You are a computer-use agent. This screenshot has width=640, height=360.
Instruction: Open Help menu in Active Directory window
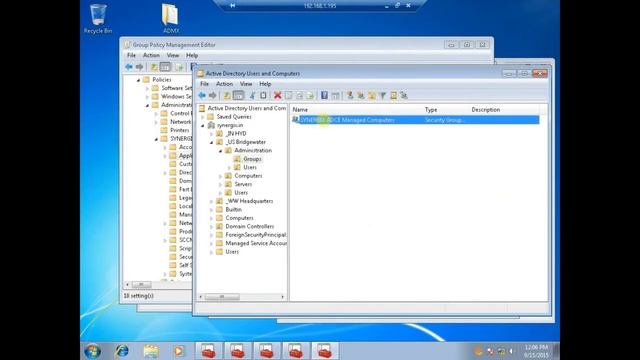(x=265, y=84)
